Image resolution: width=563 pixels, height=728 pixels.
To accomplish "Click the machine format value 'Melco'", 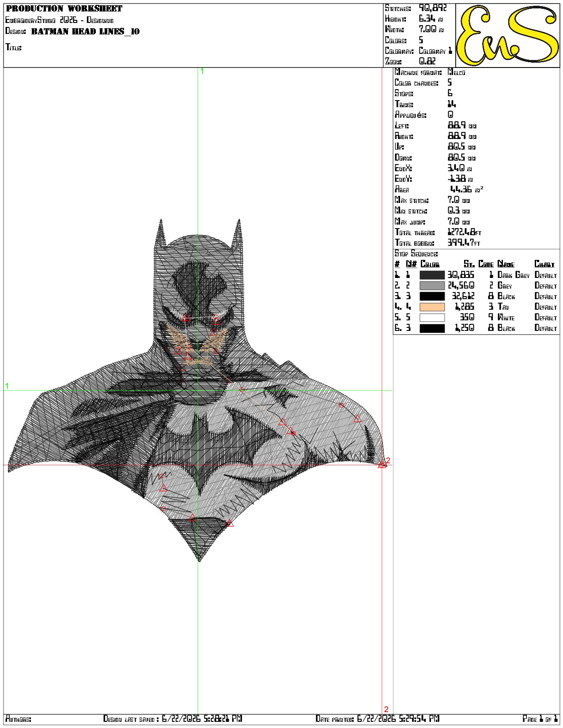I will [x=456, y=72].
